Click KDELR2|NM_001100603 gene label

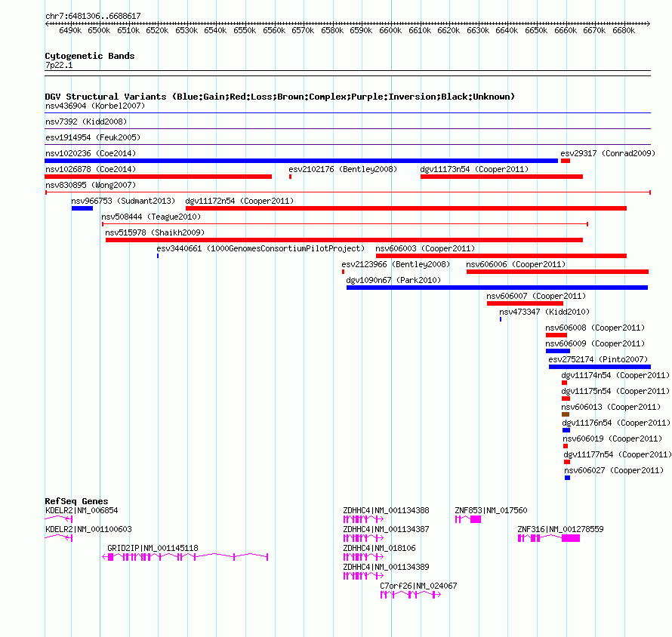pos(88,529)
